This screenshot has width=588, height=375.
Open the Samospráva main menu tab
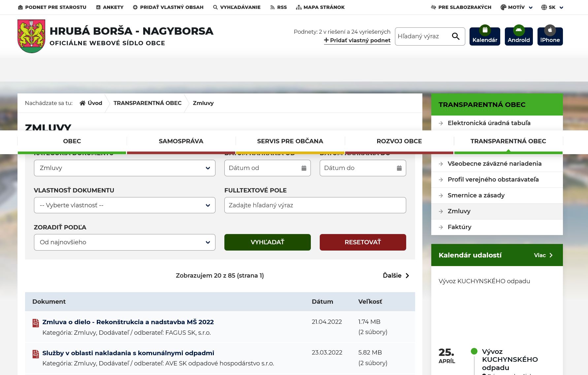(181, 141)
